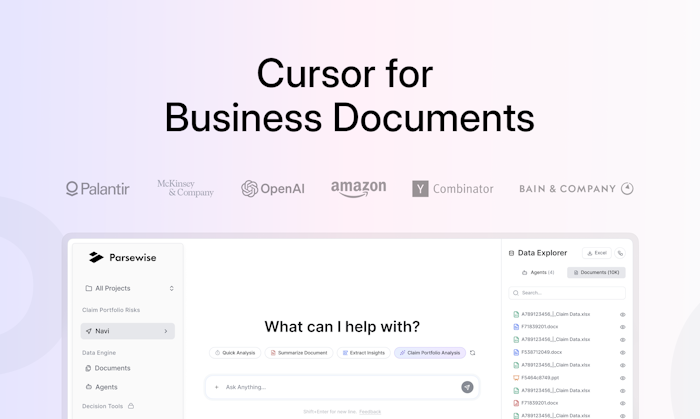This screenshot has width=700, height=419.
Task: Export data with the Excel button
Action: point(597,253)
